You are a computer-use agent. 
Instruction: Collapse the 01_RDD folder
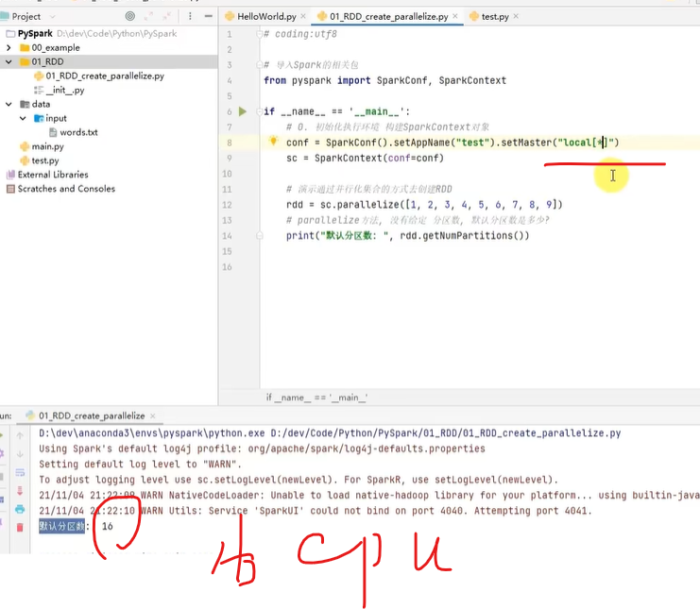9,62
